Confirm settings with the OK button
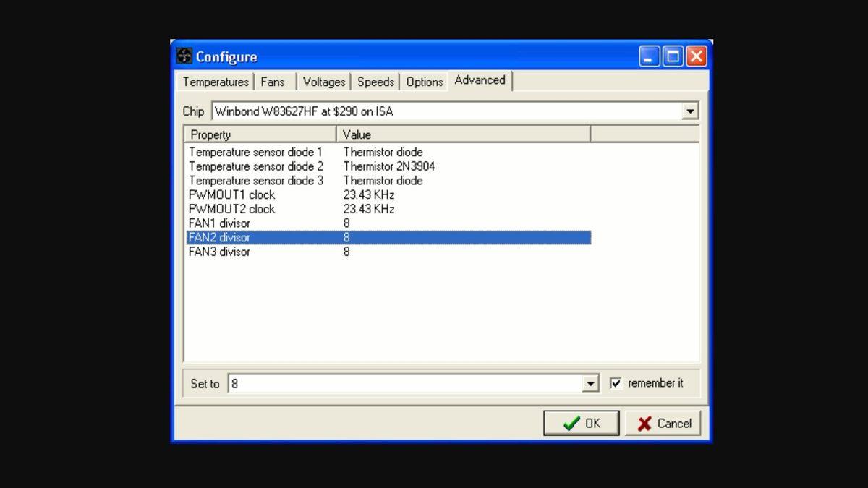868x488 pixels. point(581,424)
